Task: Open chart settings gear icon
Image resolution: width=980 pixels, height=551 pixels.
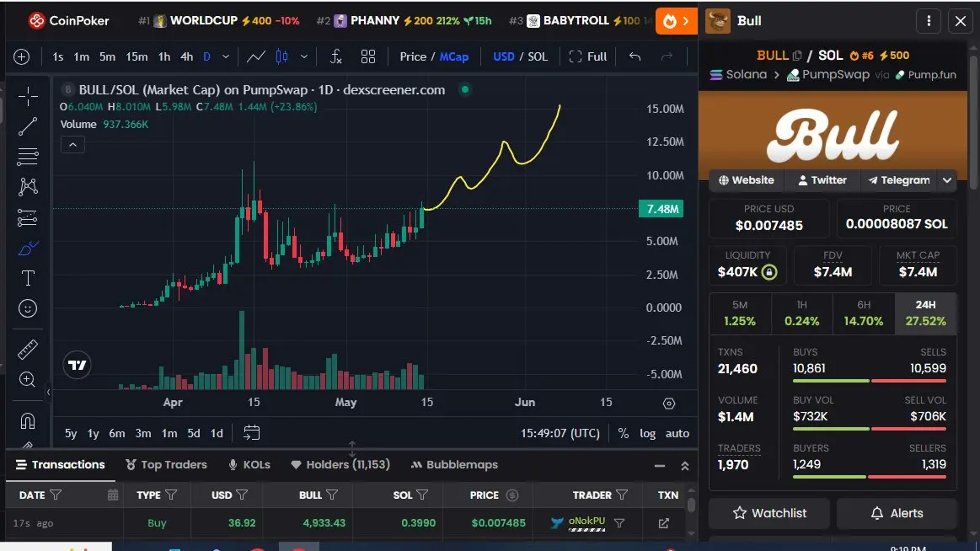Action: pyautogui.click(x=669, y=404)
